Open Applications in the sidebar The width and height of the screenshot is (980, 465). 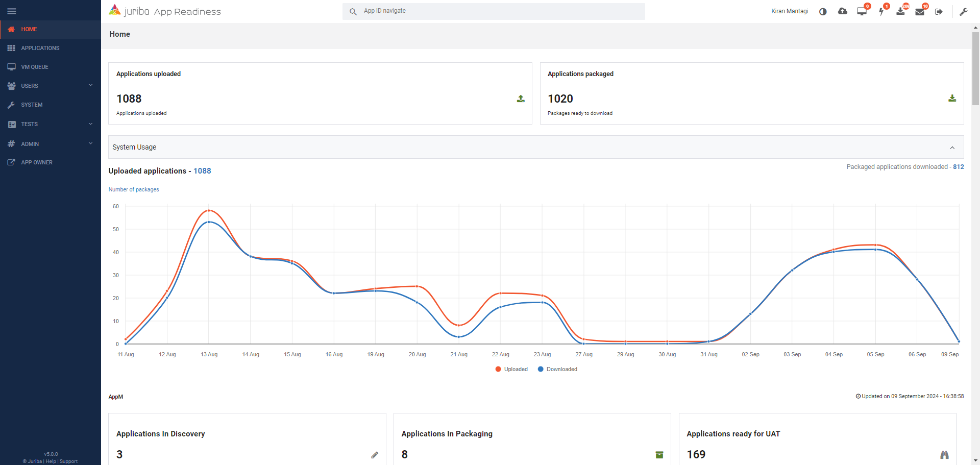pyautogui.click(x=40, y=48)
